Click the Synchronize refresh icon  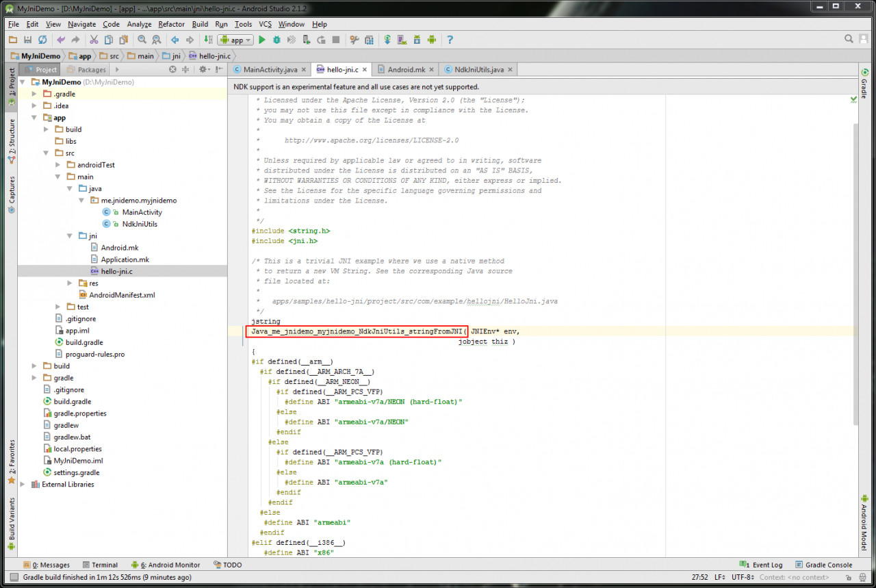(42, 40)
